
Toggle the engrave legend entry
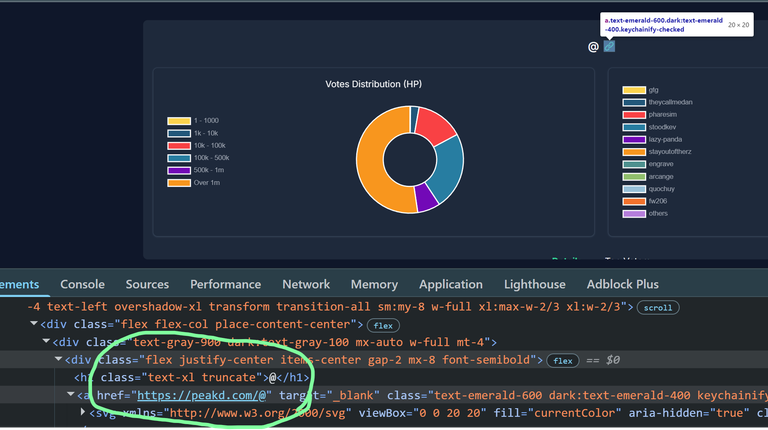[x=648, y=164]
